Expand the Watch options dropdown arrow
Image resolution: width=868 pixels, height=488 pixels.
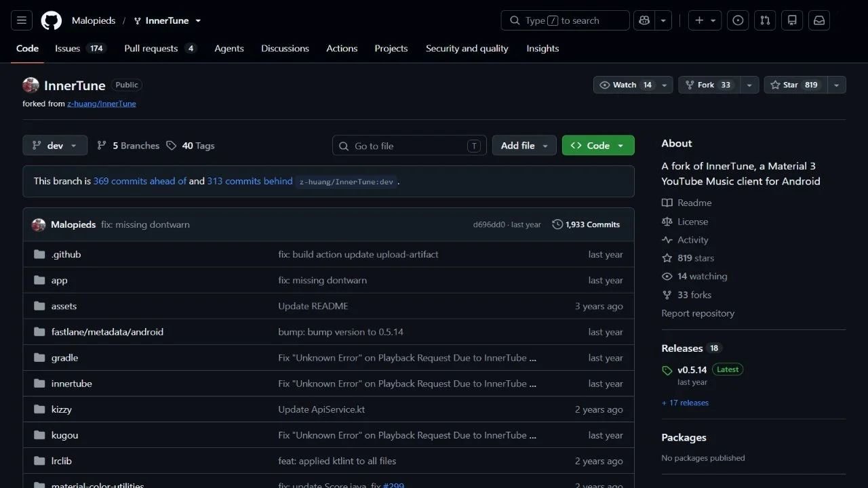pyautogui.click(x=665, y=85)
